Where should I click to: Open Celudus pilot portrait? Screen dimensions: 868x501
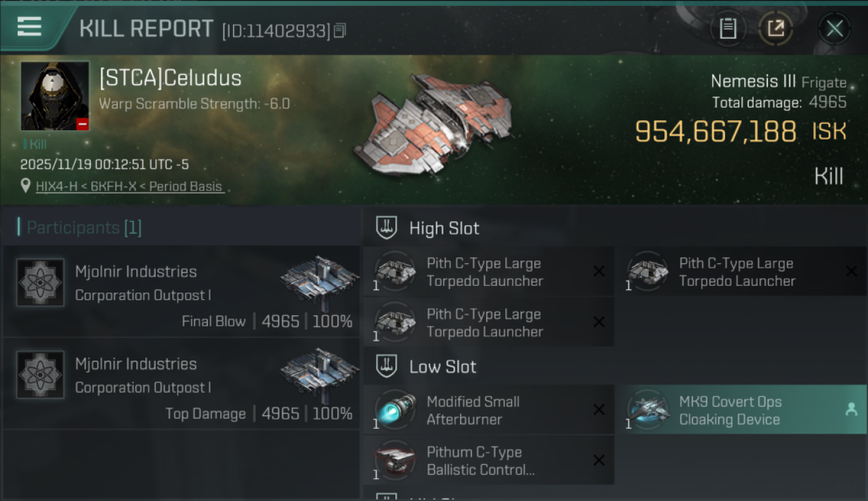(55, 96)
